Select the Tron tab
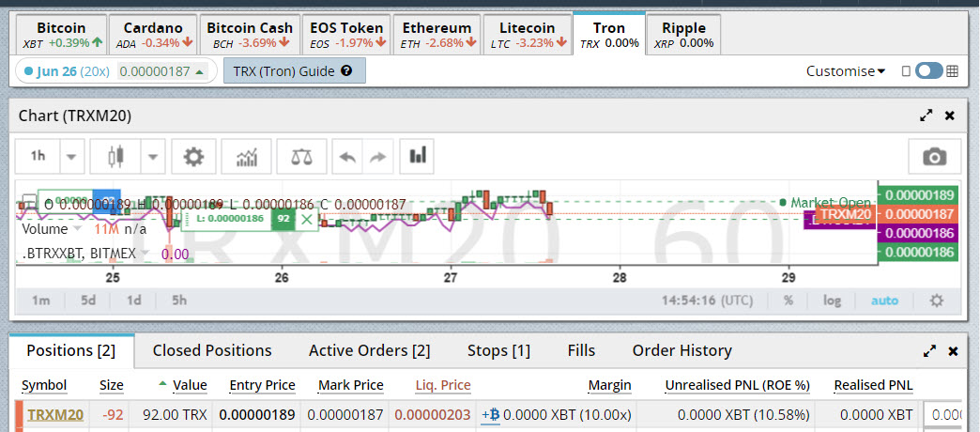This screenshot has width=980, height=432. [x=609, y=35]
